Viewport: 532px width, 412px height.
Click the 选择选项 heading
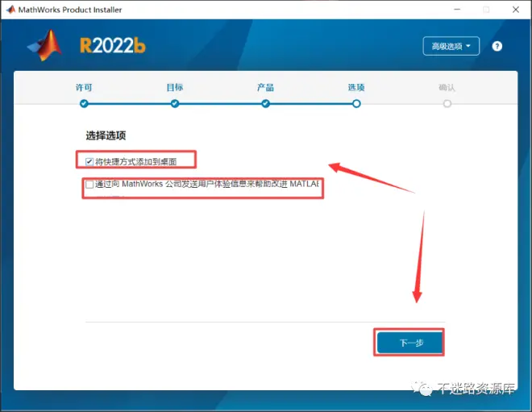pyautogui.click(x=106, y=135)
